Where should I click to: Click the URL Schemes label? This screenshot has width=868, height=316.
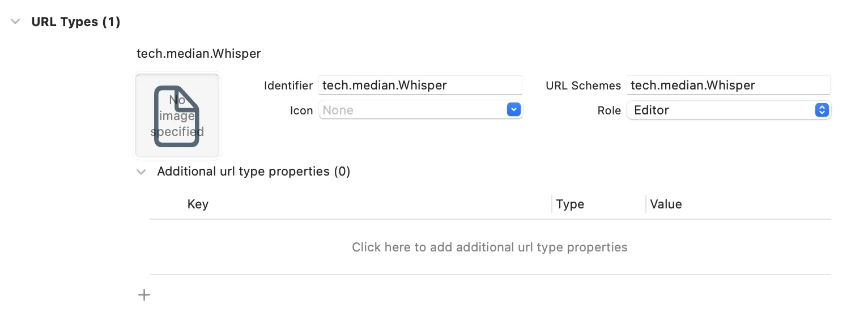point(583,86)
